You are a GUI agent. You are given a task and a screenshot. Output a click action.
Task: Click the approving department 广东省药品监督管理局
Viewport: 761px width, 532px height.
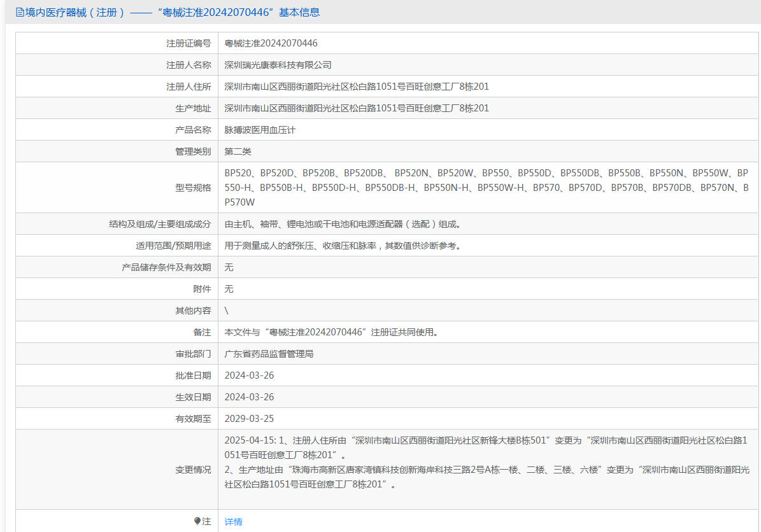pos(269,354)
